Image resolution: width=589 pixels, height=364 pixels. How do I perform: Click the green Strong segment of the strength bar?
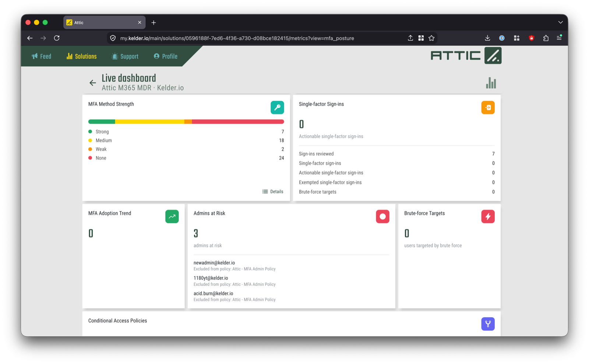coord(102,122)
